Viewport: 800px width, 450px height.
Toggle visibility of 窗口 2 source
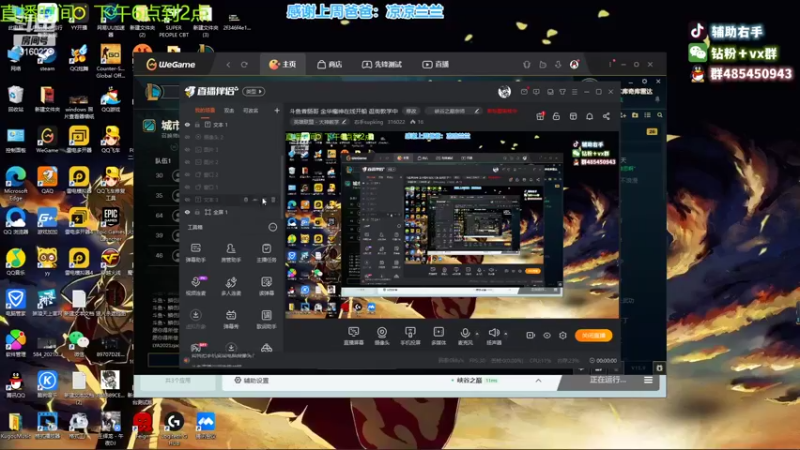click(187, 174)
